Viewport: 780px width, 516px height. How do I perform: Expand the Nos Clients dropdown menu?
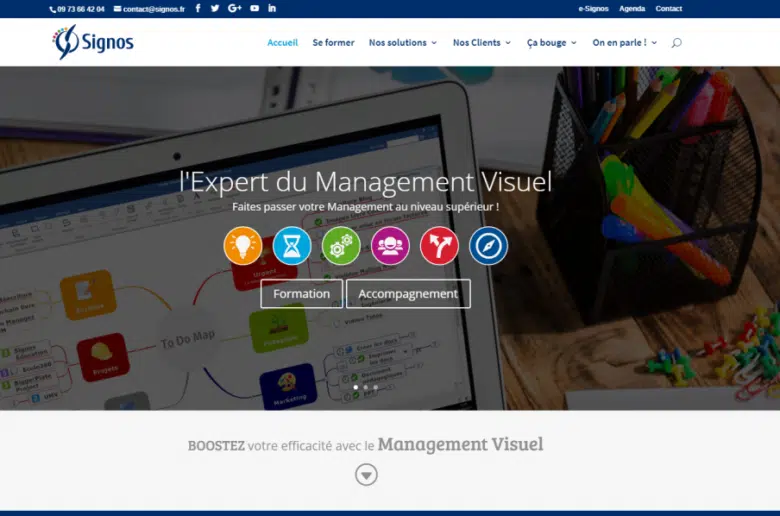pyautogui.click(x=481, y=43)
